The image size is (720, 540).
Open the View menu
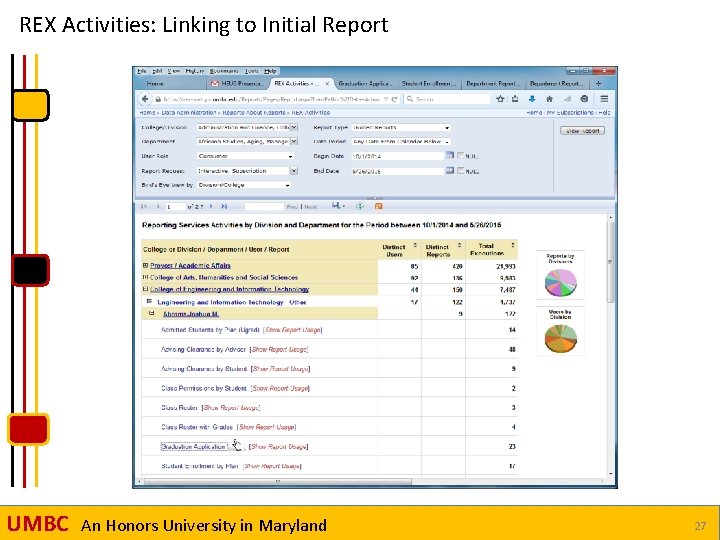174,71
